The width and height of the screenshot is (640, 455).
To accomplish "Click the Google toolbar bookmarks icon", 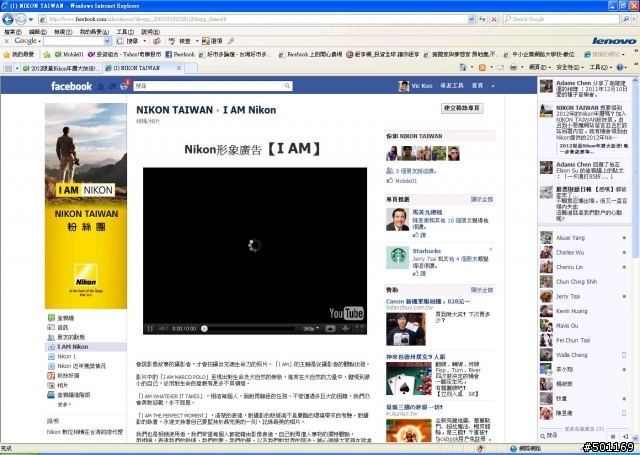I will 156,41.
